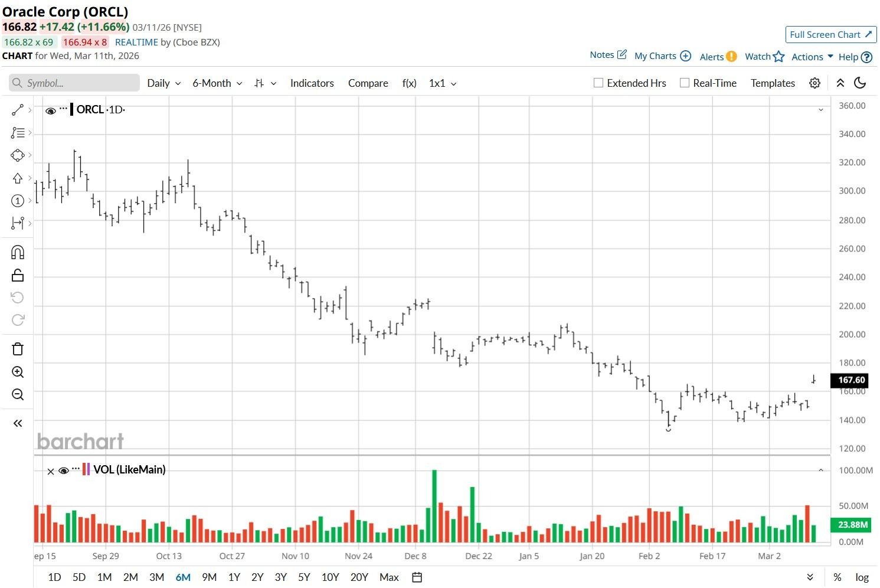This screenshot has width=880, height=588.
Task: Collapse the main price pane chevron
Action: point(820,110)
